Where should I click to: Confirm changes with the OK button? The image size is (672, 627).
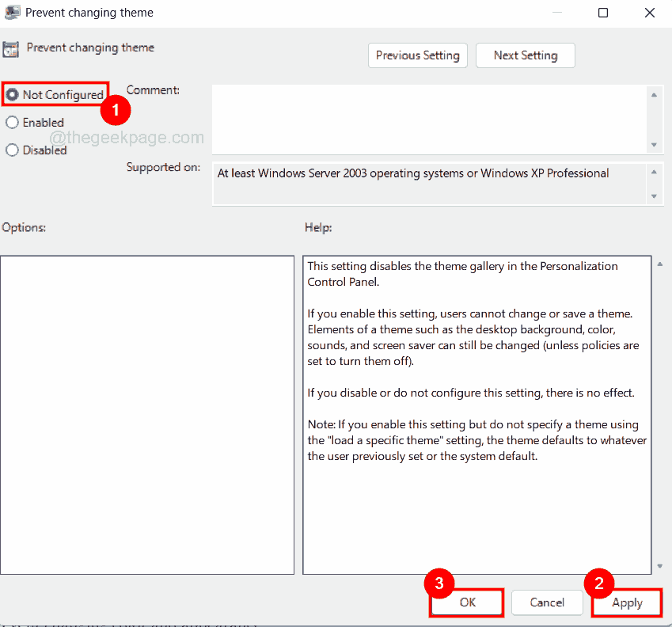466,602
